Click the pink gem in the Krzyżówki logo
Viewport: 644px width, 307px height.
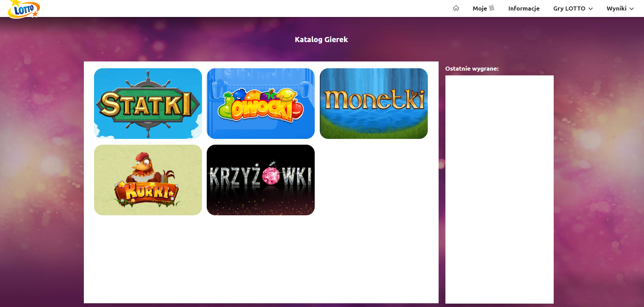pyautogui.click(x=271, y=176)
